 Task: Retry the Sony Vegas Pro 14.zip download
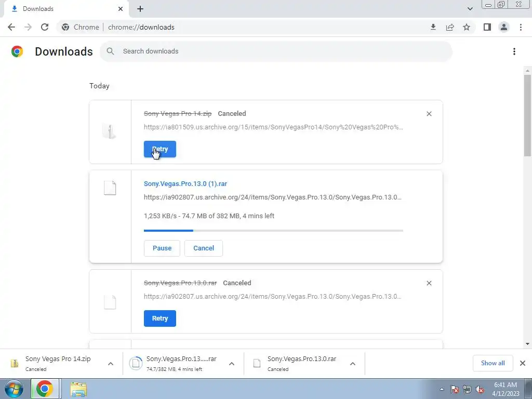click(x=160, y=149)
